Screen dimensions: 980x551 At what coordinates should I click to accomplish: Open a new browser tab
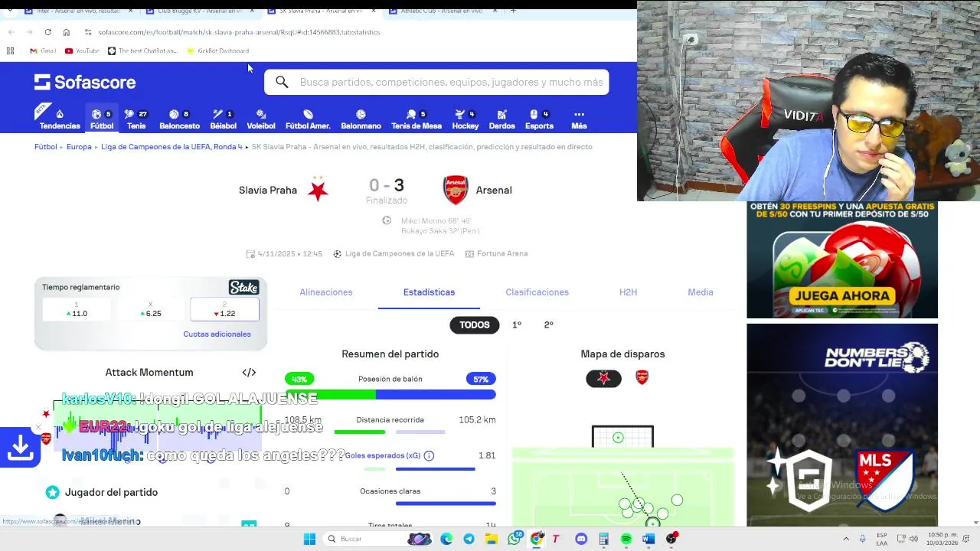[x=513, y=11]
